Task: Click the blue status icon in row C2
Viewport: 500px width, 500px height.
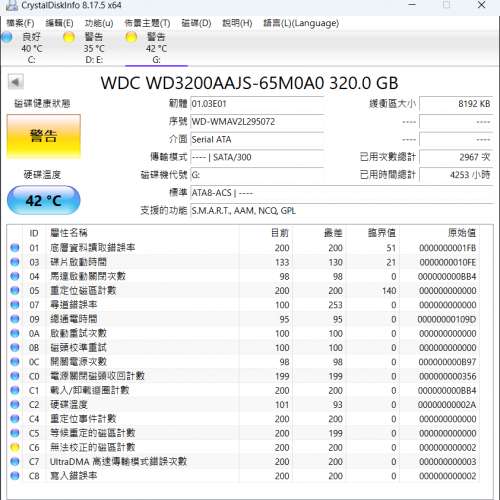Action: pyautogui.click(x=15, y=405)
